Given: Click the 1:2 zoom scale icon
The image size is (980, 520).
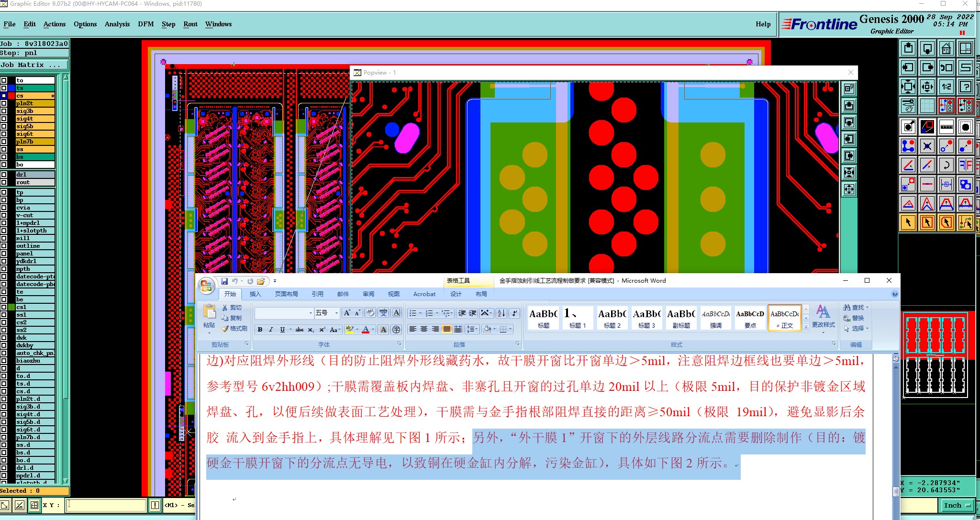Looking at the screenshot, I should pyautogui.click(x=946, y=87).
